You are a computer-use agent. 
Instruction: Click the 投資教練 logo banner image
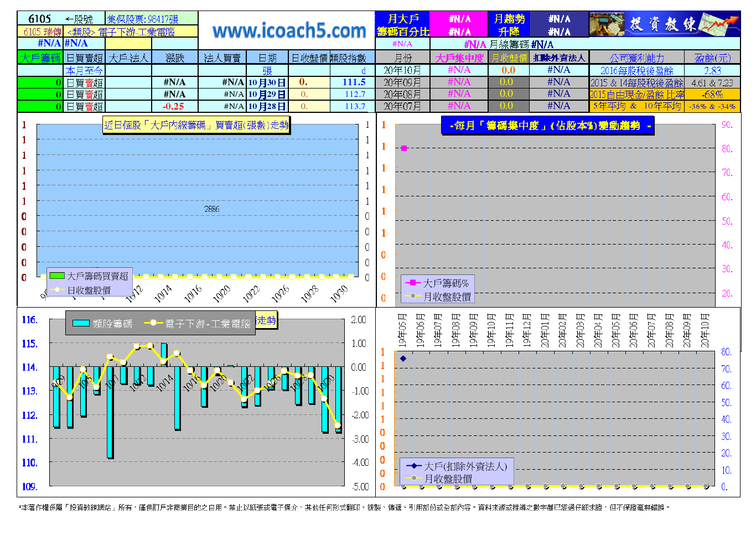pos(664,24)
